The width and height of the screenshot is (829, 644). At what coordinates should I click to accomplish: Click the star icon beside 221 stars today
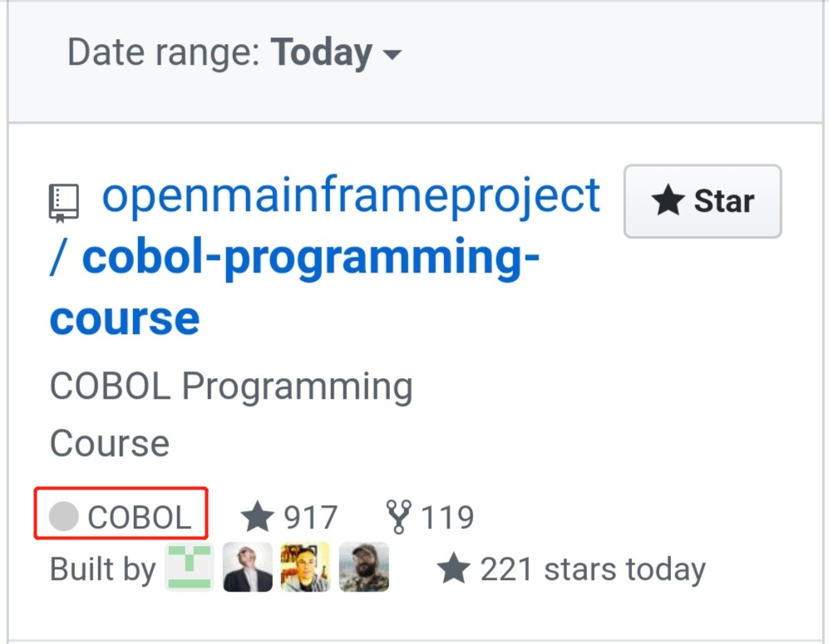tap(454, 569)
